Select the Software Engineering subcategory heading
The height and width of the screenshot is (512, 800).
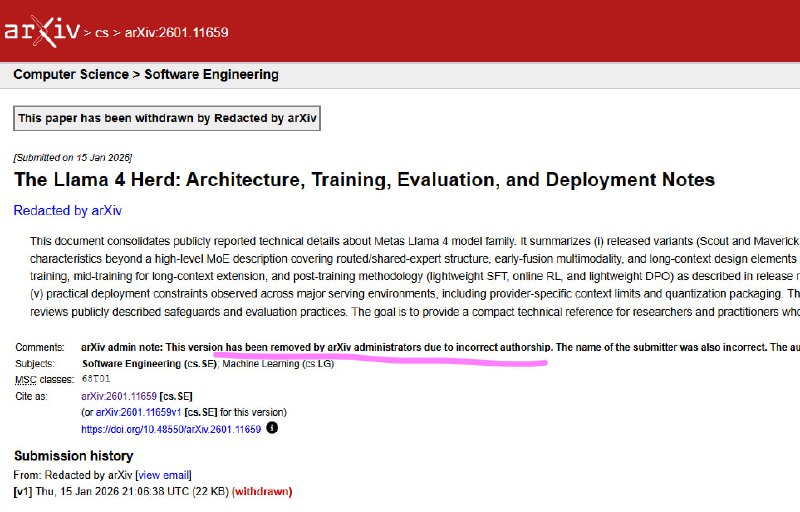212,75
